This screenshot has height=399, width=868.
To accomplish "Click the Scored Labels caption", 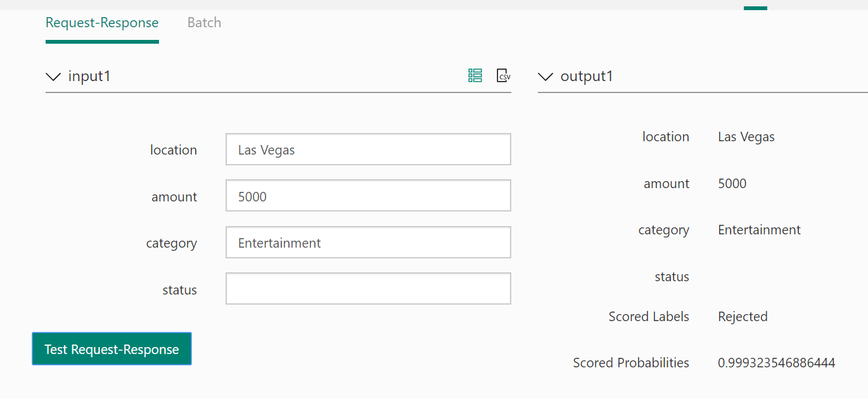I will (x=649, y=317).
